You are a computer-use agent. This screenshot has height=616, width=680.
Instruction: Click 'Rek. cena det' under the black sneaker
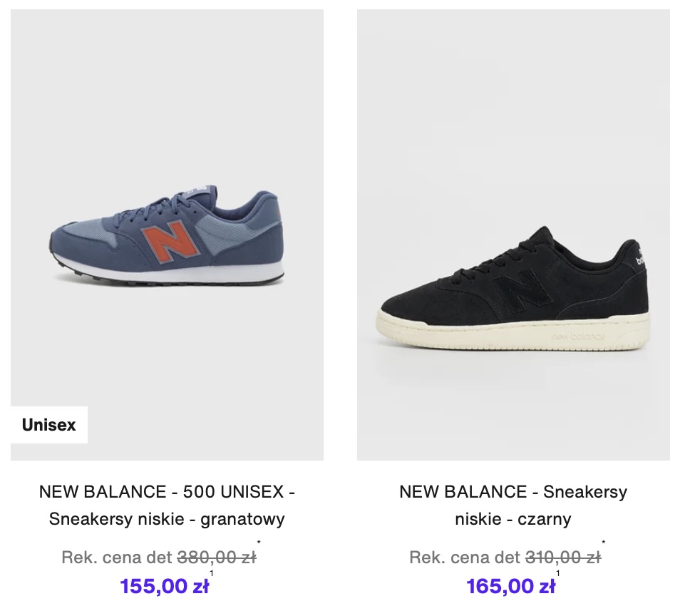pos(465,558)
